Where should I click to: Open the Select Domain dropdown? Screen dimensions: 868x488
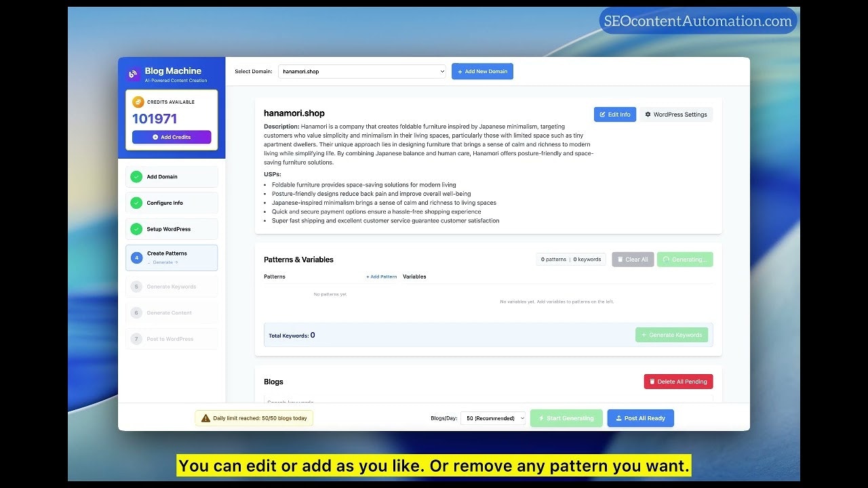pyautogui.click(x=362, y=71)
